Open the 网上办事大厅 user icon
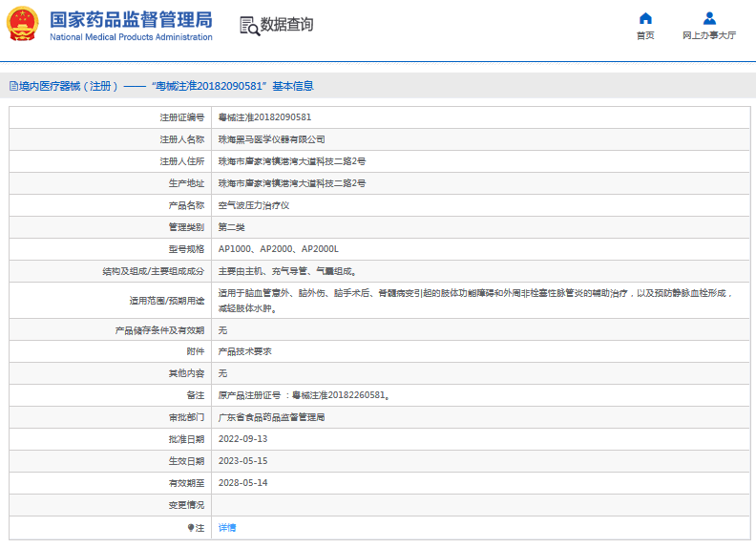756x548 pixels. [709, 19]
